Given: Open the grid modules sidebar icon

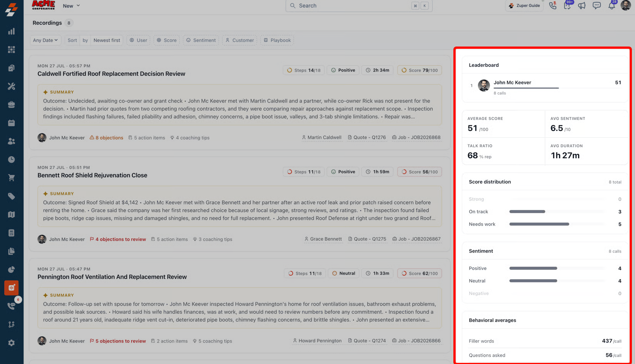Looking at the screenshot, I should coord(12,50).
